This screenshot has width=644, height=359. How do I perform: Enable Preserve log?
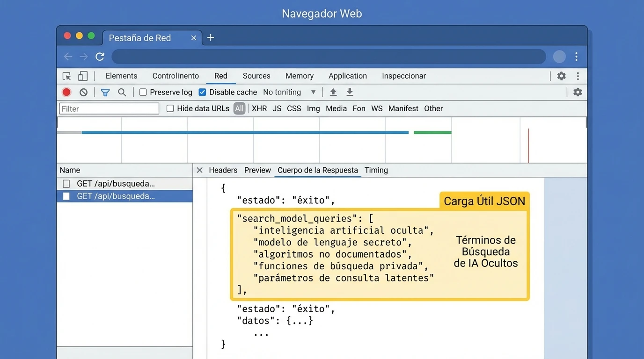point(143,92)
